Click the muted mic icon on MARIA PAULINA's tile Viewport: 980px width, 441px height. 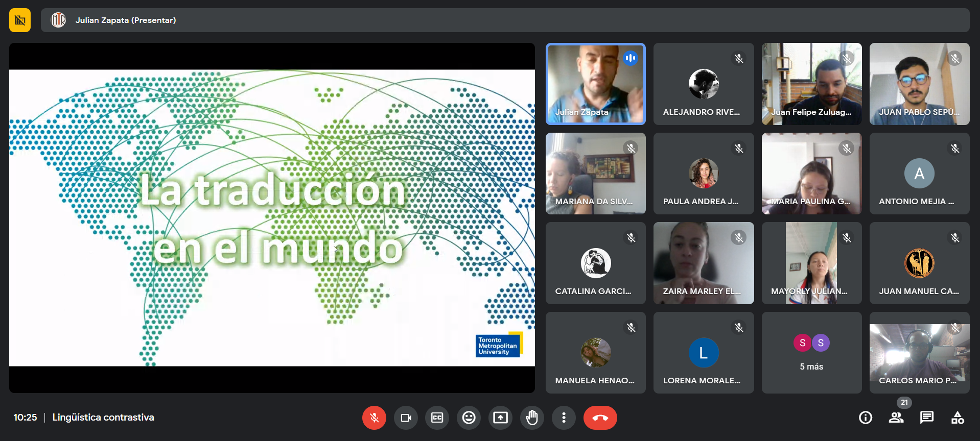click(x=847, y=148)
